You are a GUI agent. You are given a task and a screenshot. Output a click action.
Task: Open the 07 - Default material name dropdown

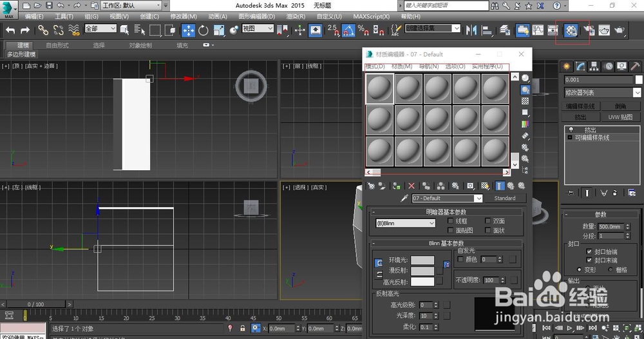pos(448,198)
